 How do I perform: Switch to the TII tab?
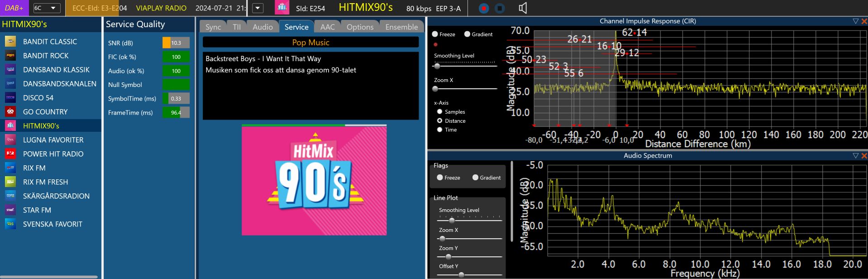point(237,27)
